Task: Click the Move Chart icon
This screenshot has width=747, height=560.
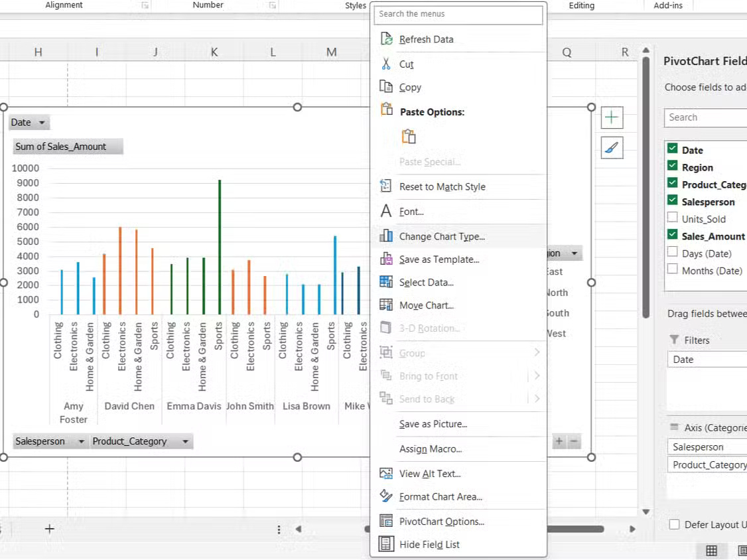Action: click(x=387, y=305)
